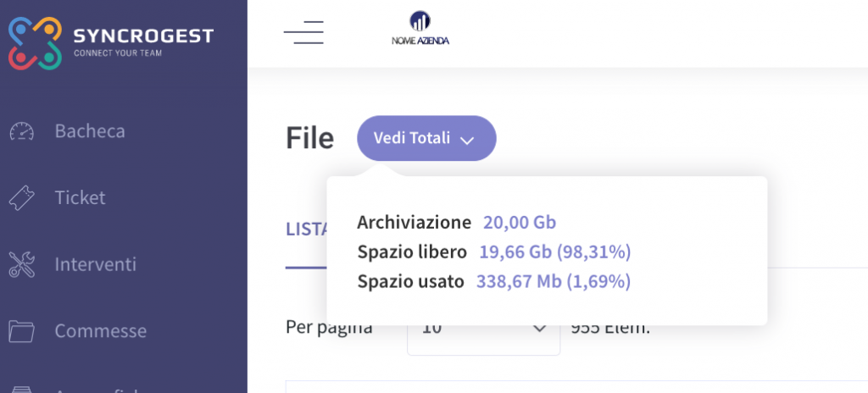Click Archiviazione 20,00 Gb value
This screenshot has height=393, width=868.
pyautogui.click(x=520, y=223)
